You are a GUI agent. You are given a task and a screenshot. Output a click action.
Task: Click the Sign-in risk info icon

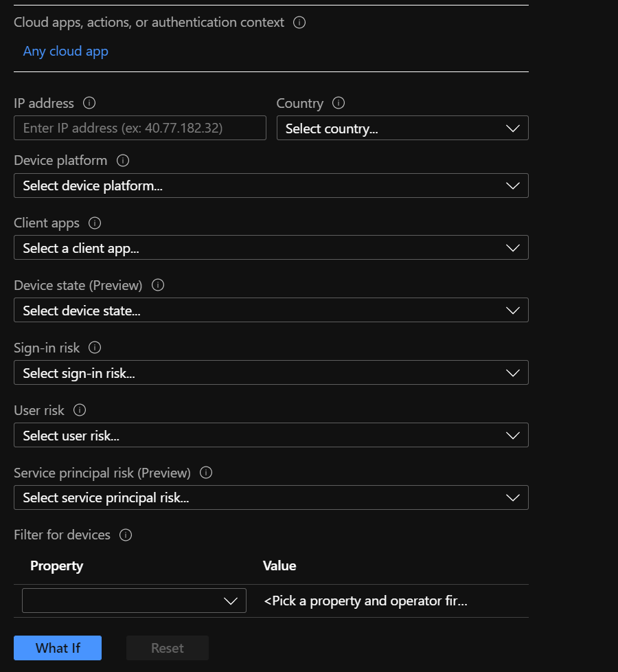point(95,348)
